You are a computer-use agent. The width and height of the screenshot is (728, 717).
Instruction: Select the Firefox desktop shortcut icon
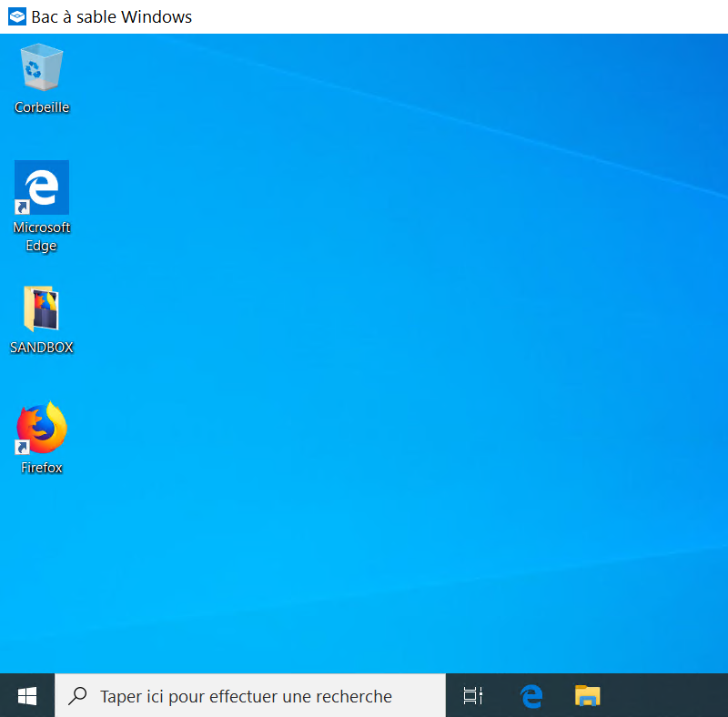click(42, 428)
